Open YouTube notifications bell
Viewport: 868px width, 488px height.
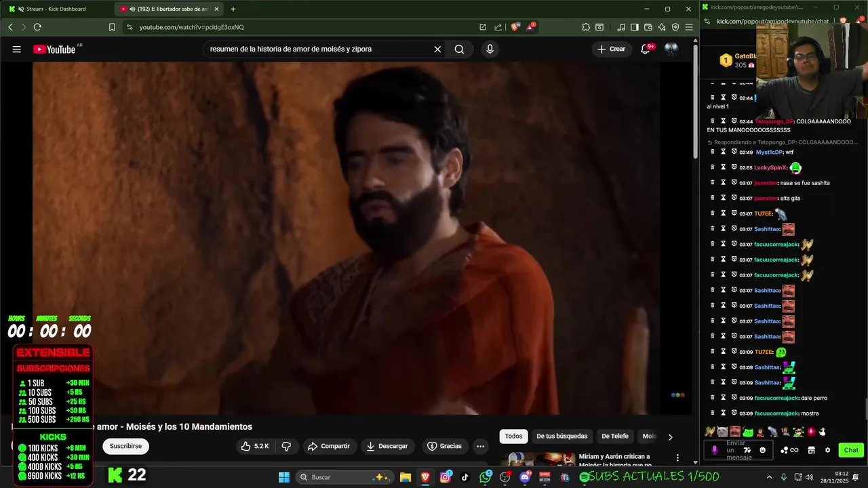tap(646, 49)
